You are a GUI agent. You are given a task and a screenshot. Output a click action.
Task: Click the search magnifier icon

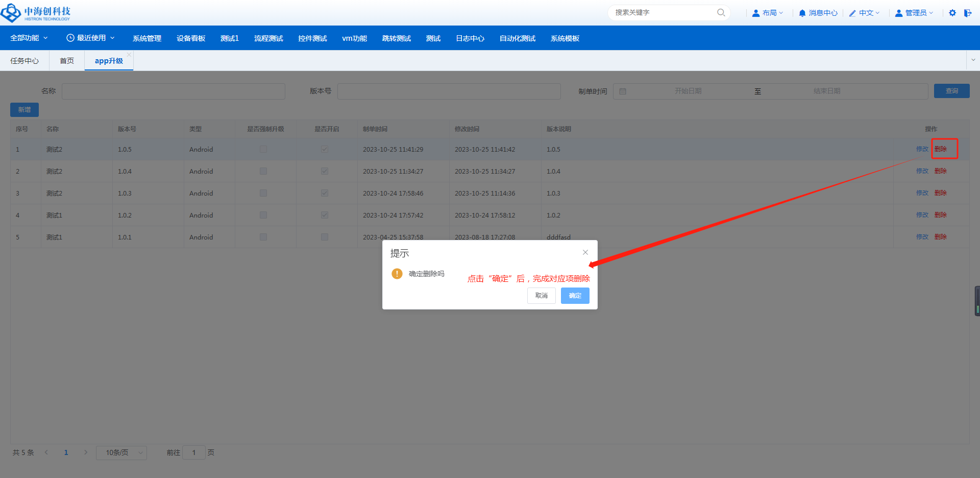tap(721, 13)
